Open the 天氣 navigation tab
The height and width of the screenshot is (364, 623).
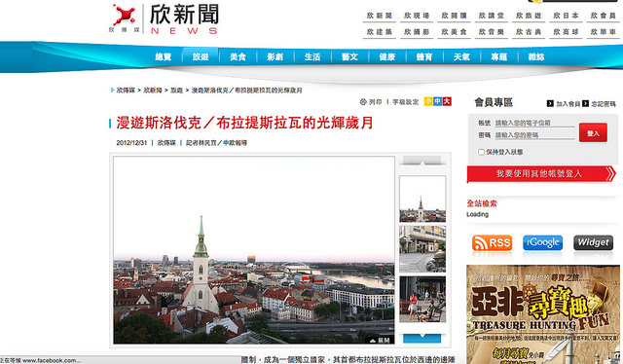(x=461, y=56)
